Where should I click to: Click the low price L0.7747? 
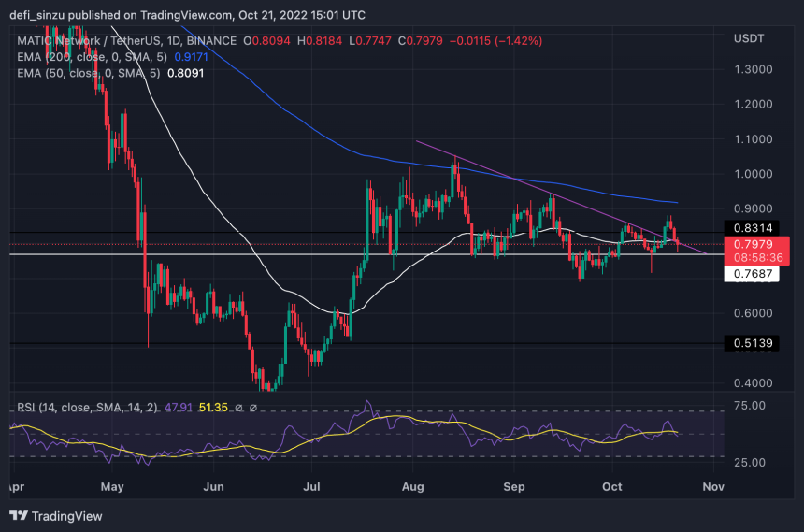point(369,41)
